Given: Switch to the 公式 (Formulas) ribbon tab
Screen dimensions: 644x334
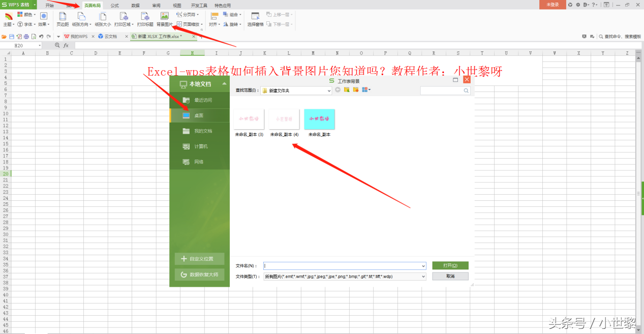Looking at the screenshot, I should click(x=115, y=5).
